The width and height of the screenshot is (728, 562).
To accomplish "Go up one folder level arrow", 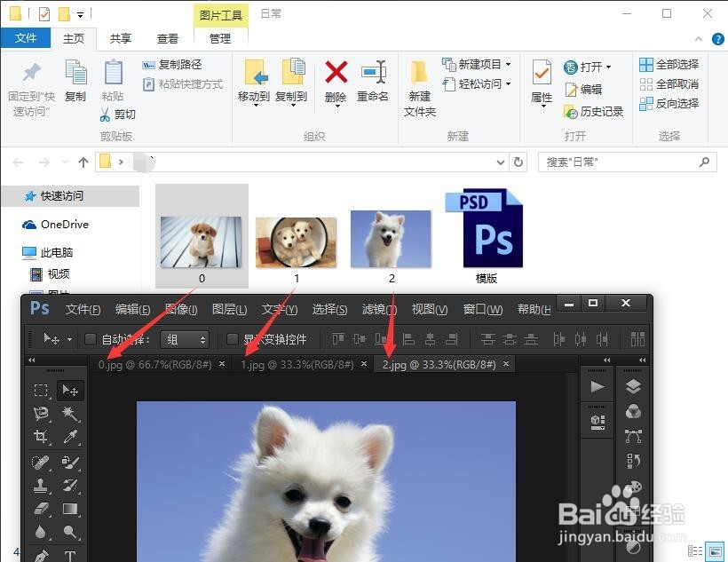I will point(83,162).
